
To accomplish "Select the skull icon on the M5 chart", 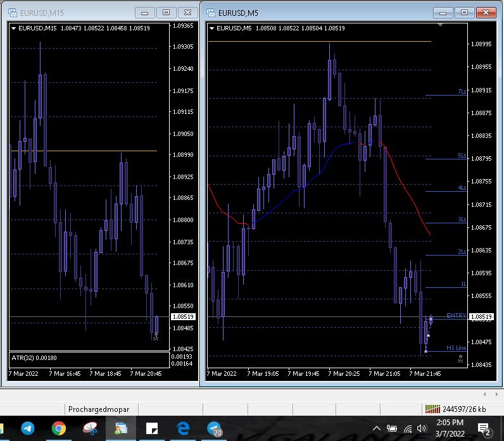I will coord(460,359).
